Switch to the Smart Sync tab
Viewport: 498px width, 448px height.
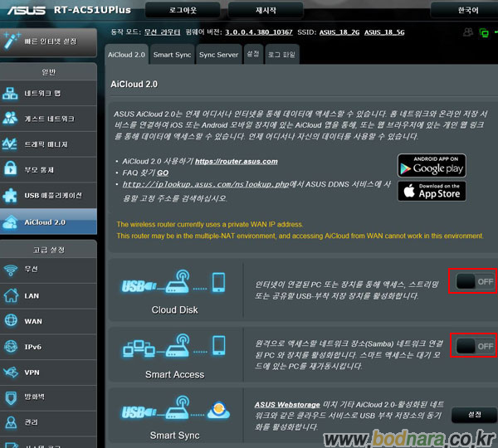point(172,55)
